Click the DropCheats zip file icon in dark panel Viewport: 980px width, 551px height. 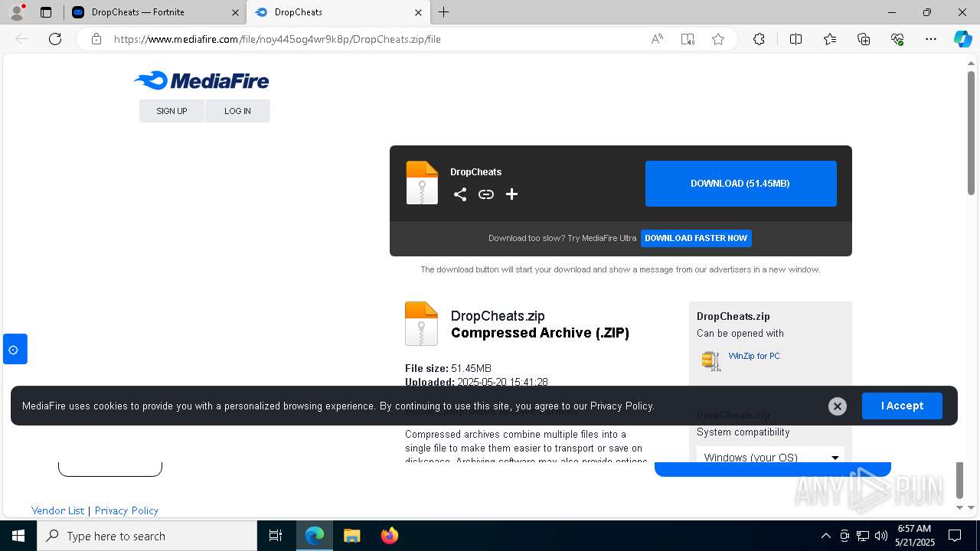pos(422,183)
